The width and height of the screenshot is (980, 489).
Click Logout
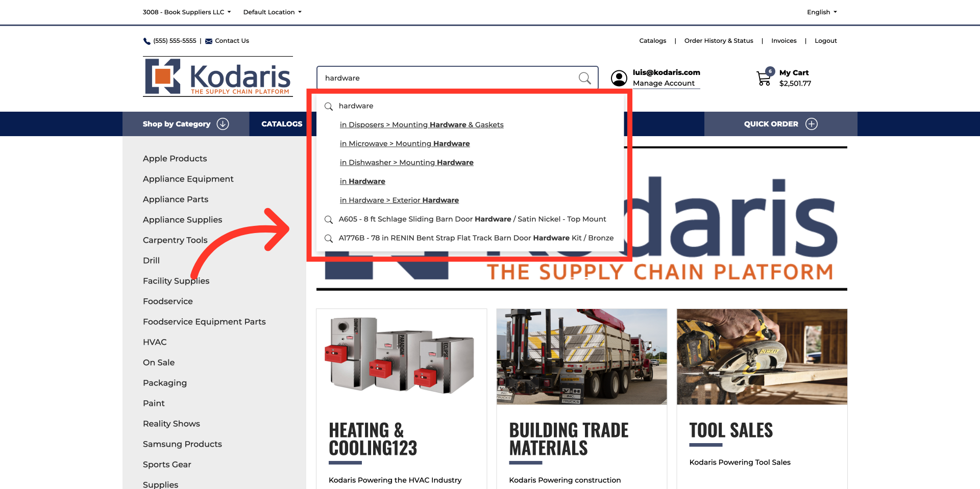pyautogui.click(x=825, y=41)
